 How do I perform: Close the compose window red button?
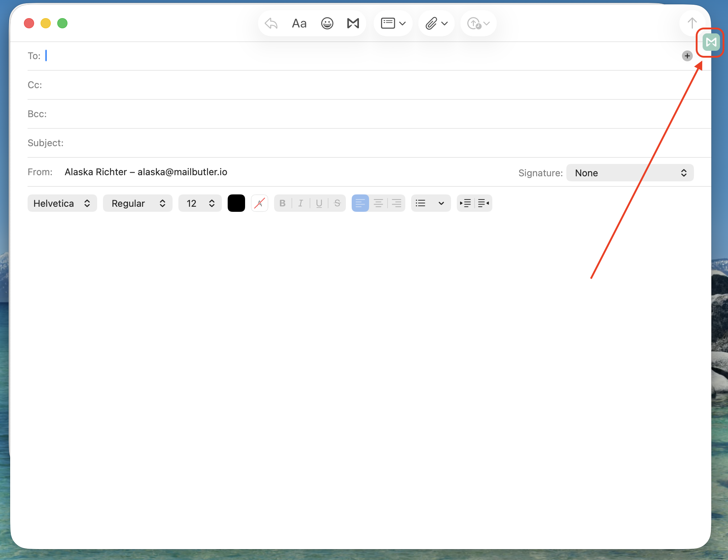29,23
